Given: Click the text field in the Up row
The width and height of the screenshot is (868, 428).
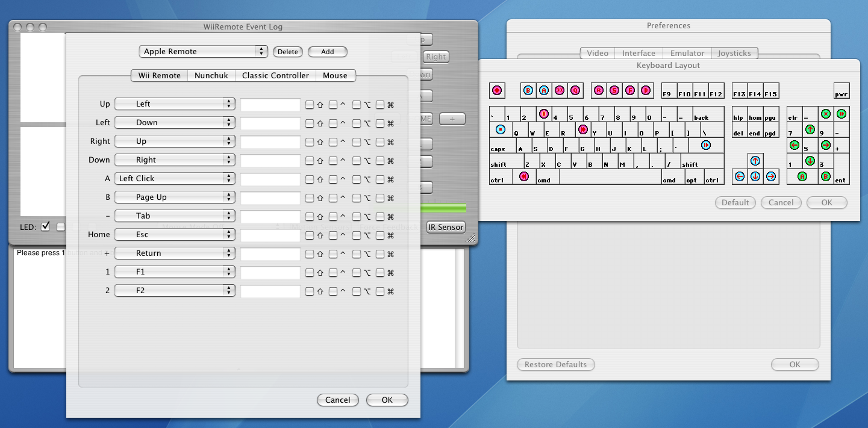Looking at the screenshot, I should pos(270,104).
